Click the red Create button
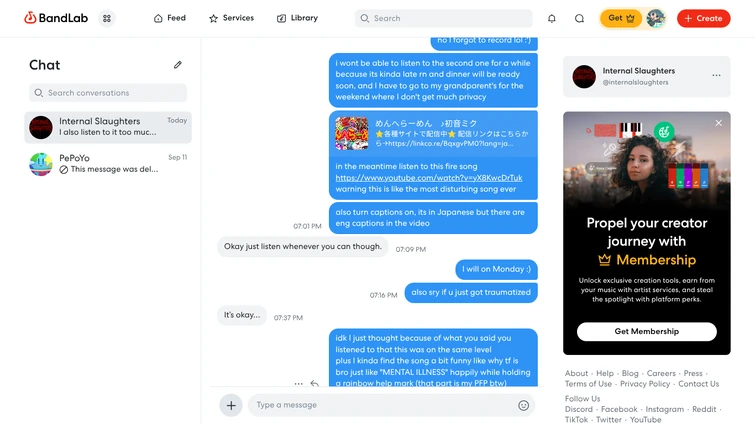755x424 pixels. coord(703,18)
